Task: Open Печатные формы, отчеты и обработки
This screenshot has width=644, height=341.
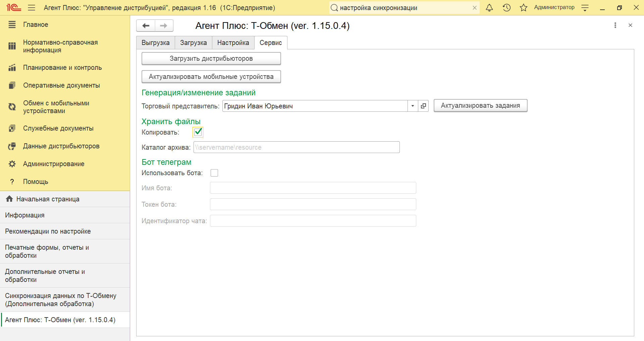Action: pyautogui.click(x=65, y=251)
